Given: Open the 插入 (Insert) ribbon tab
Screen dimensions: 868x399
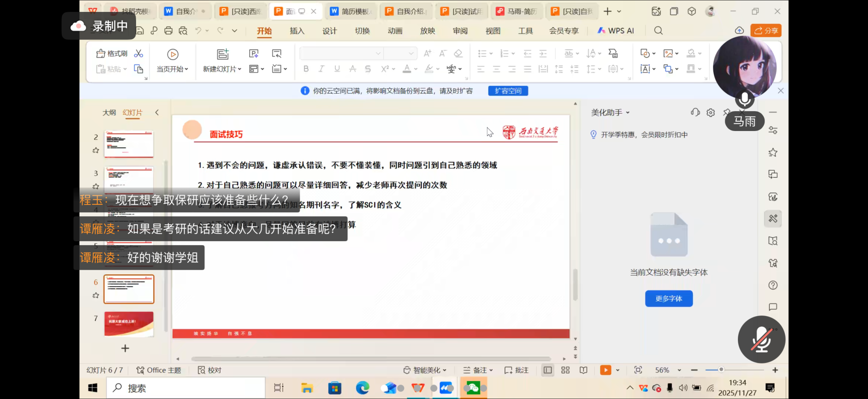Looking at the screenshot, I should (x=297, y=31).
